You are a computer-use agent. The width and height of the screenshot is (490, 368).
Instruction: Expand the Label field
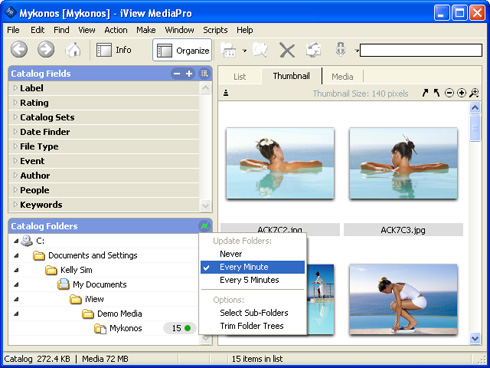(15, 88)
